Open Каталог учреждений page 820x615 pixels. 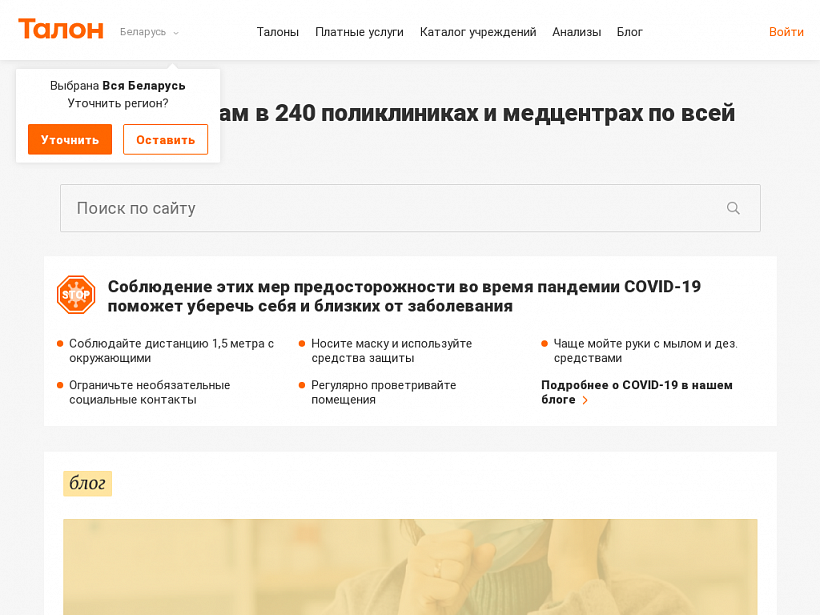pos(478,32)
